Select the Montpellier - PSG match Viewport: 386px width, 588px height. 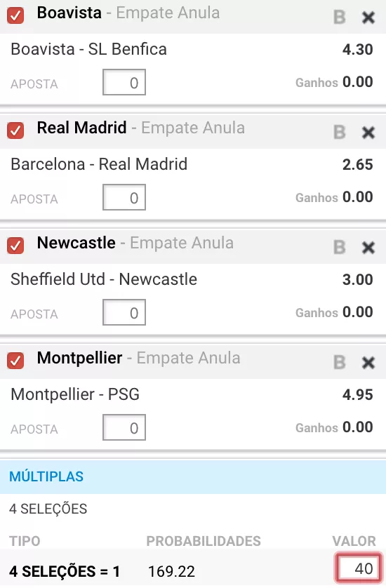click(x=75, y=394)
